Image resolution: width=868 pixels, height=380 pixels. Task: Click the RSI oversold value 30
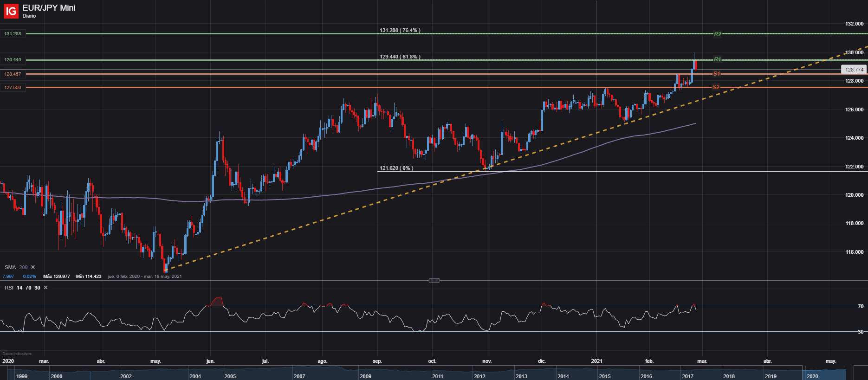(37, 288)
